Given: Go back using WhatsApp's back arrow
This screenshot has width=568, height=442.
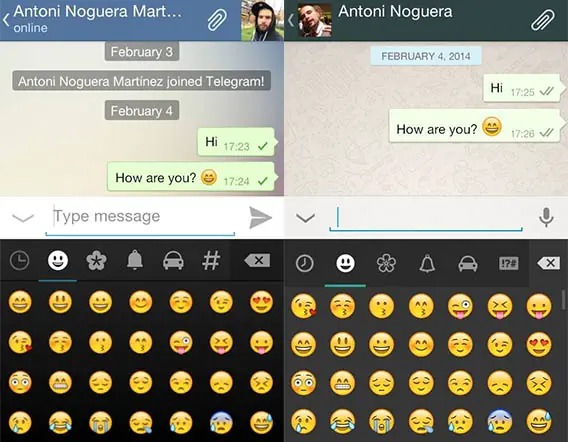Looking at the screenshot, I should point(291,20).
